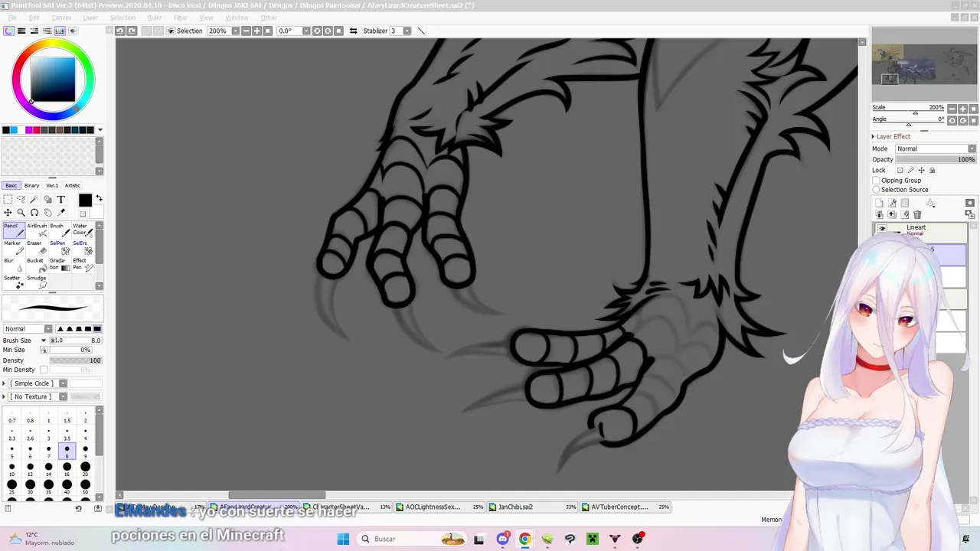This screenshot has height=551, width=980.
Task: Select the SelPen tool
Action: click(x=60, y=247)
